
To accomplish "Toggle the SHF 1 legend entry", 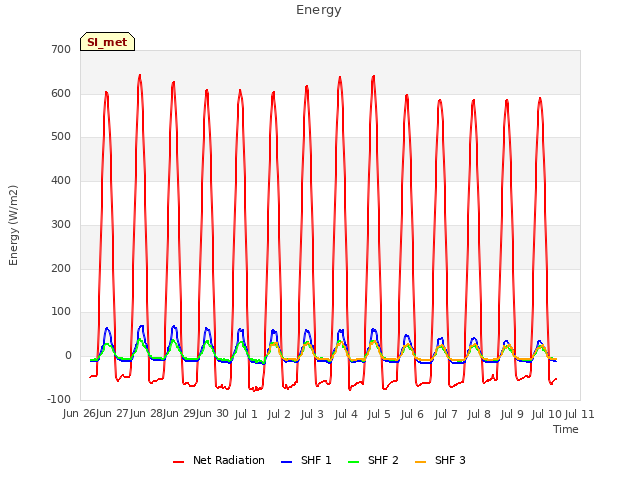I will pos(306,460).
